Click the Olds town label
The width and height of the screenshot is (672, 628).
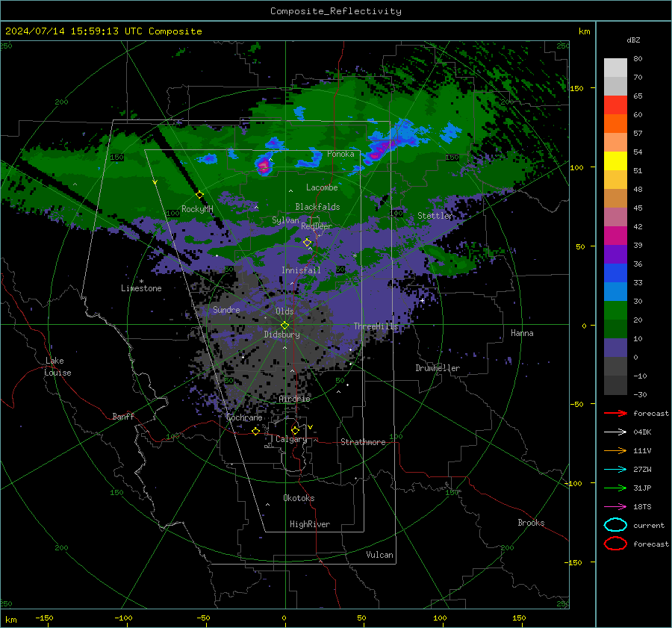[x=284, y=311]
